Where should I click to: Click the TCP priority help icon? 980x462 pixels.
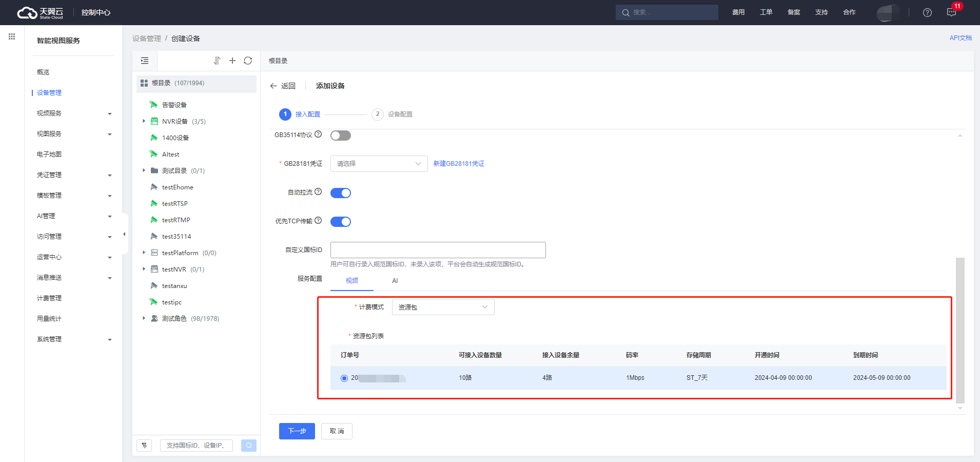tap(318, 220)
